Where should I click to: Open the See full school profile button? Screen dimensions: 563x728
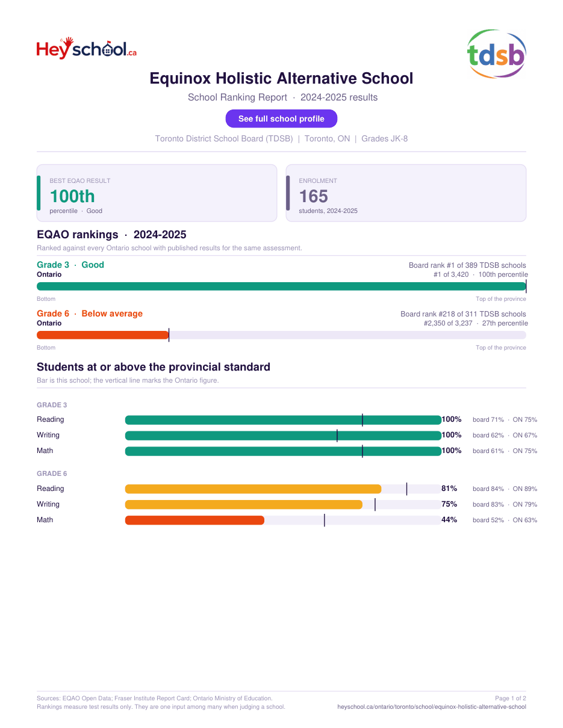point(281,119)
